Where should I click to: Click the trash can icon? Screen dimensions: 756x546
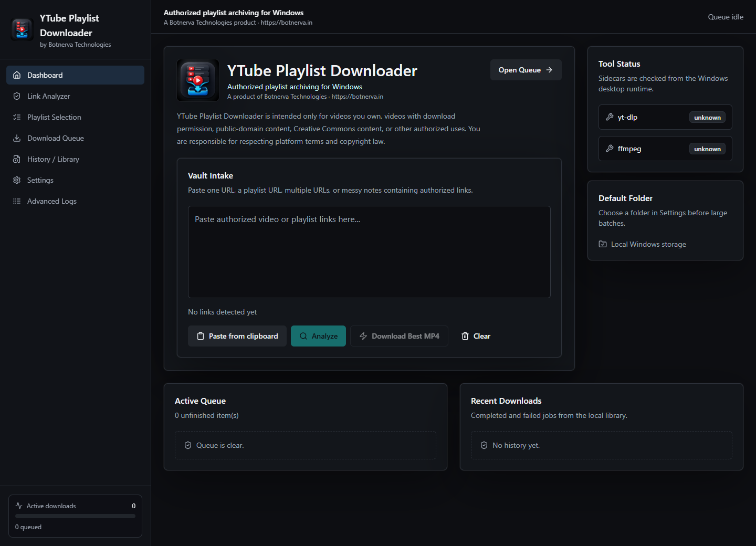point(465,336)
